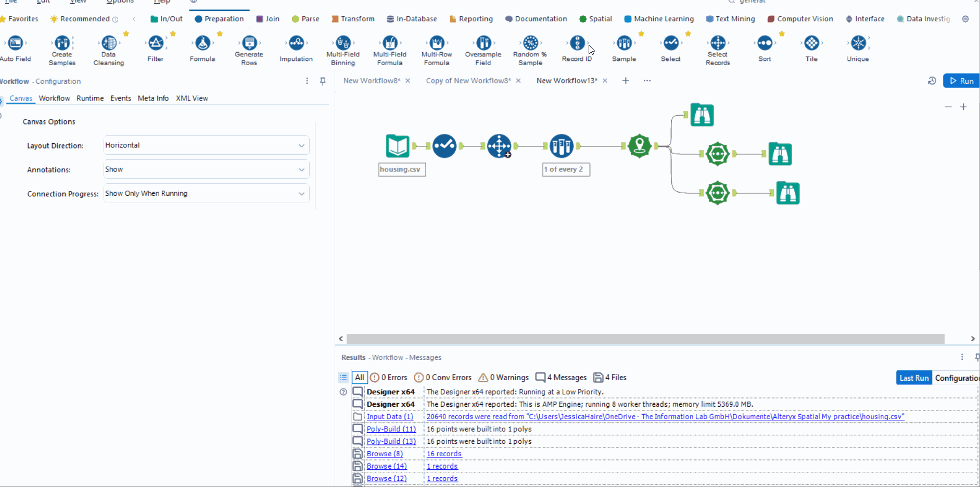Toggle the Last Run results view
This screenshot has width=980, height=487.
tap(913, 378)
